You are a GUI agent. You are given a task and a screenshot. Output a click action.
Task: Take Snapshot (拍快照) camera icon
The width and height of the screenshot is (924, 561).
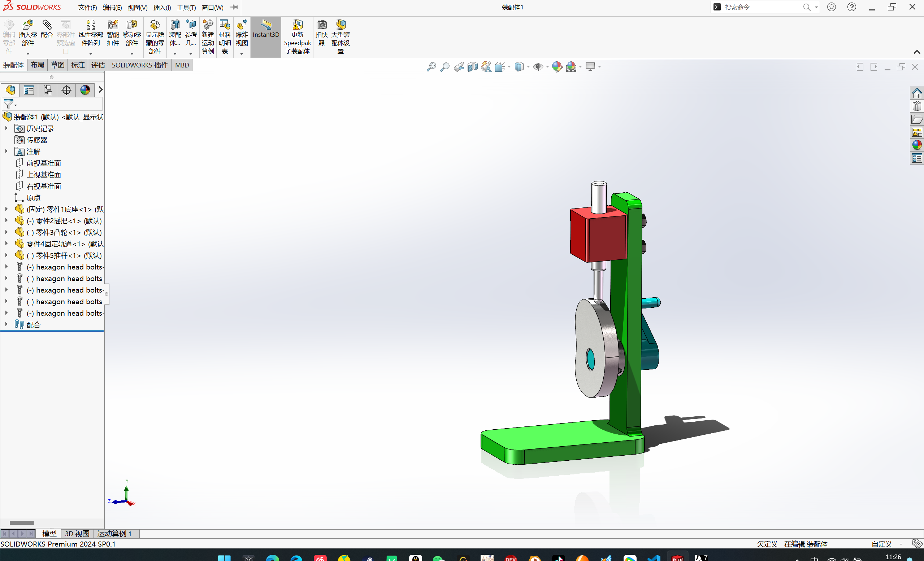pos(321,33)
